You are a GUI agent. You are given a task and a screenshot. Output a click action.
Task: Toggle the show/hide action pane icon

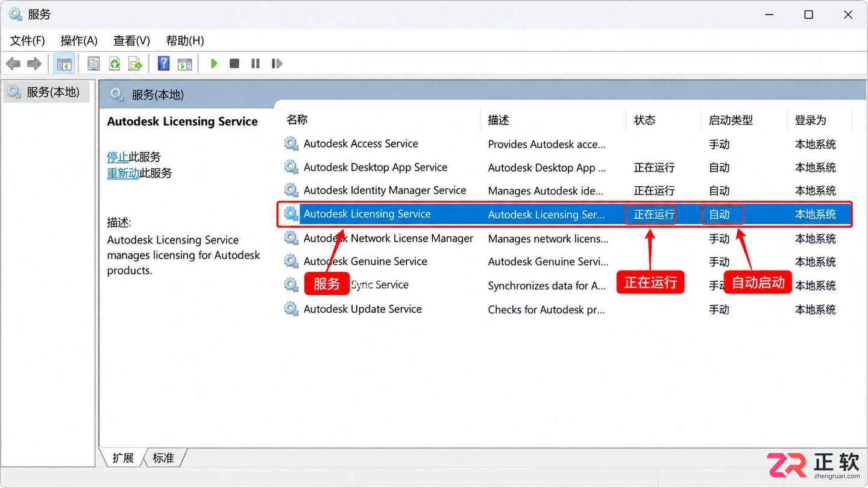pyautogui.click(x=185, y=63)
